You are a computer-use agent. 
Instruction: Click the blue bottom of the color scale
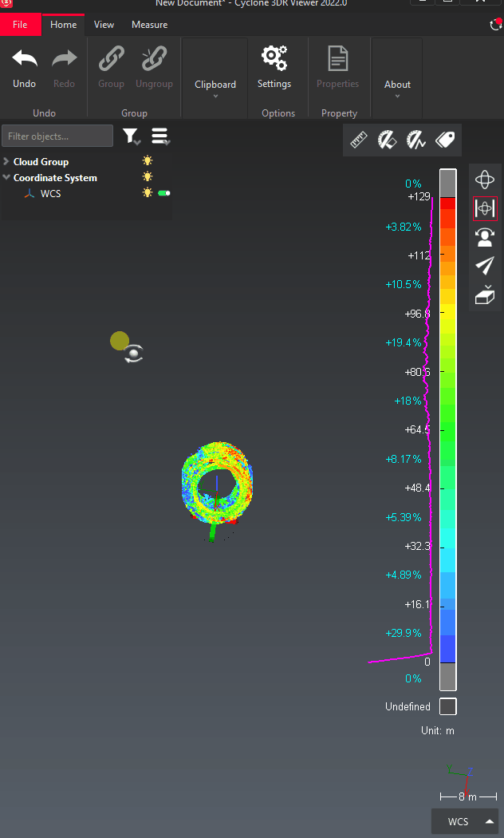coord(448,649)
